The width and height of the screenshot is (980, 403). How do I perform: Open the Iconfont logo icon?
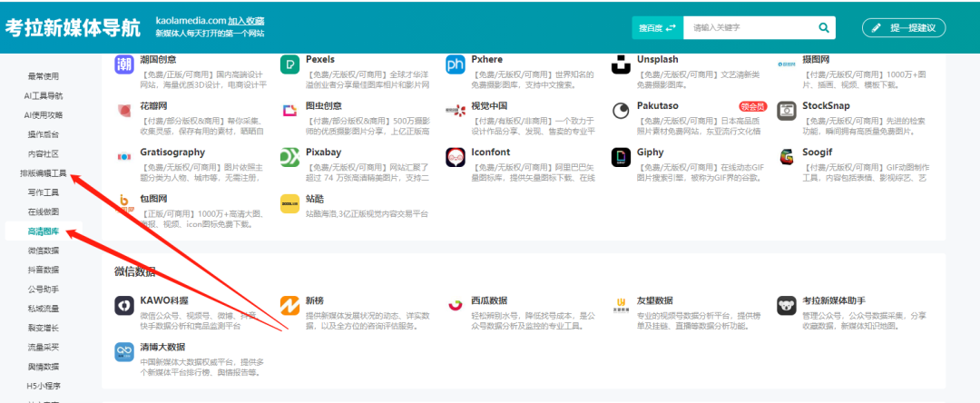[x=456, y=157]
